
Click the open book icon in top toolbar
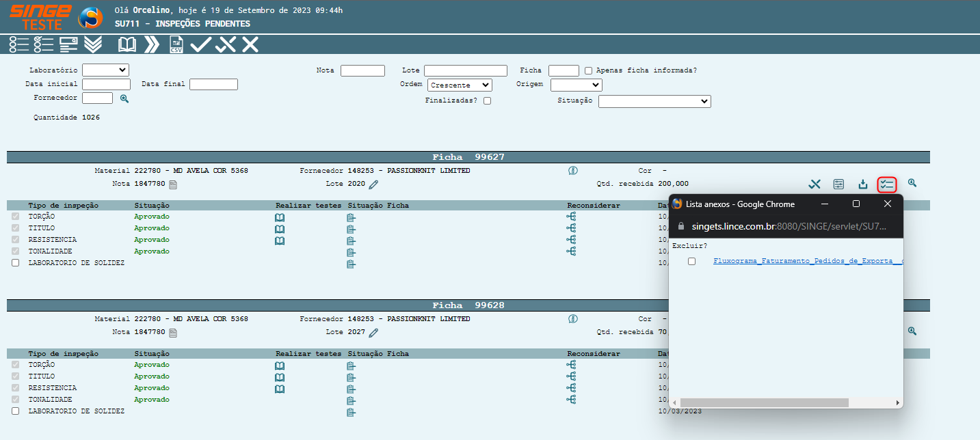click(x=127, y=45)
